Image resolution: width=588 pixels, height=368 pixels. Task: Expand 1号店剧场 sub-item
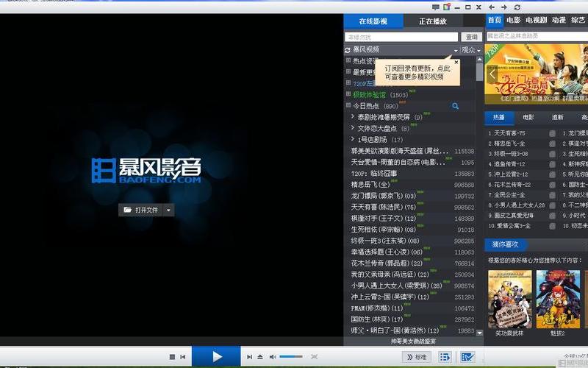pyautogui.click(x=353, y=139)
